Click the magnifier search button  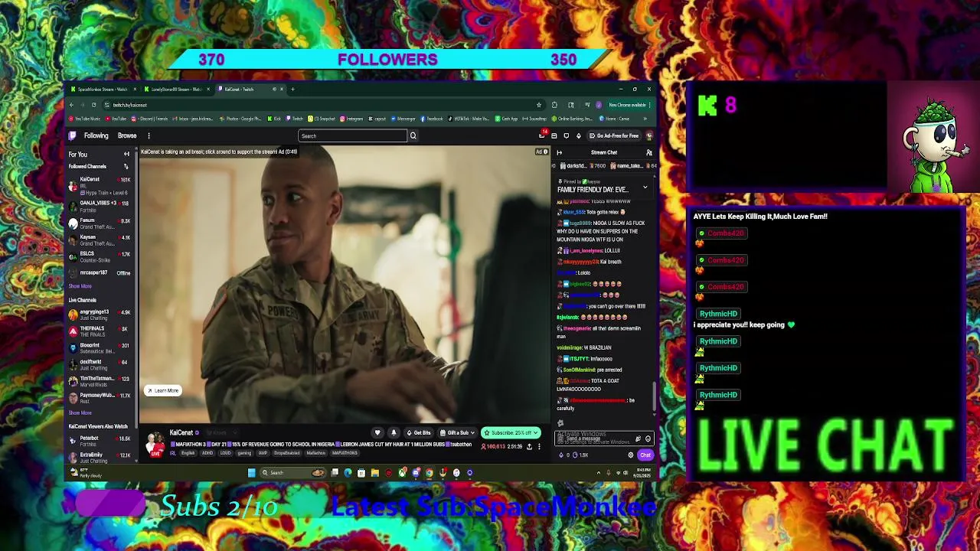413,135
